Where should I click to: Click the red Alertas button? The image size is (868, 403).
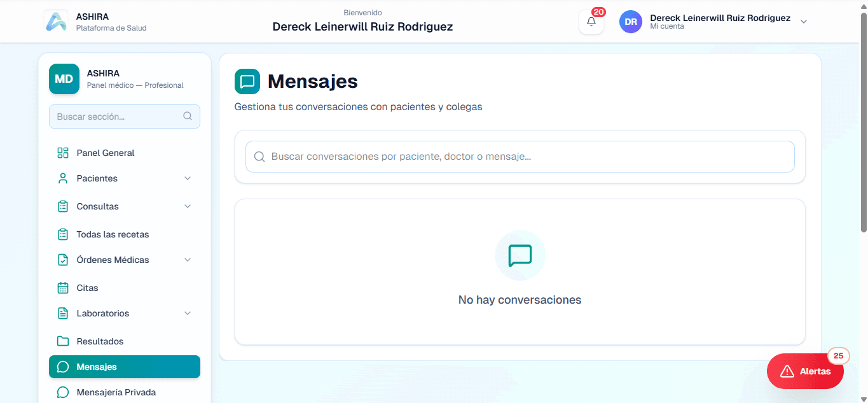805,371
